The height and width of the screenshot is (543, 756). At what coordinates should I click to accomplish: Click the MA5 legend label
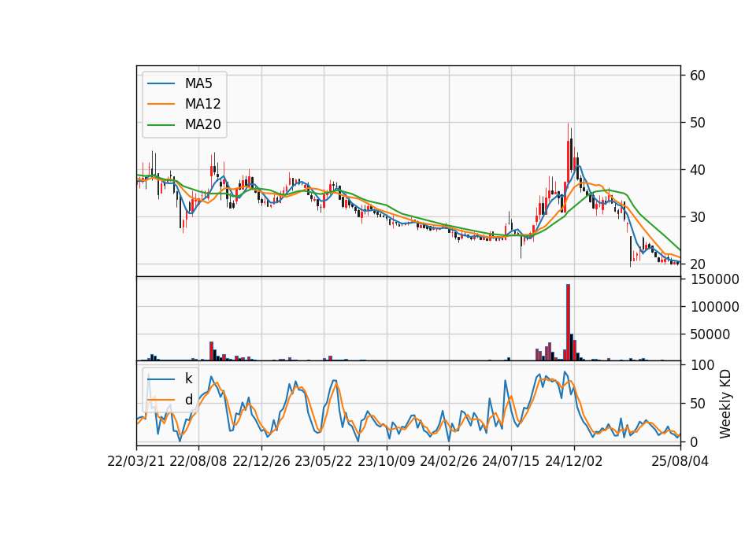tap(198, 83)
